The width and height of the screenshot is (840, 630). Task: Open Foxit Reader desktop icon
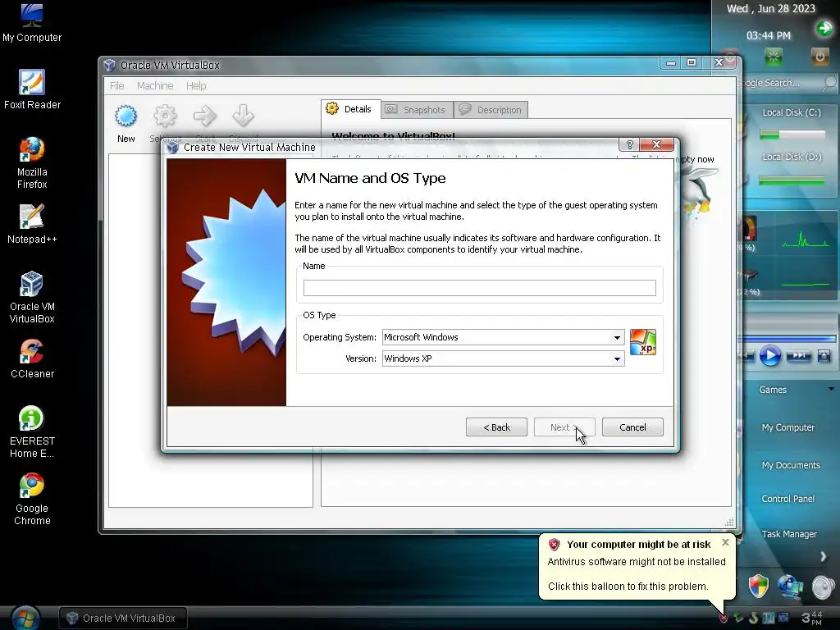pyautogui.click(x=32, y=89)
